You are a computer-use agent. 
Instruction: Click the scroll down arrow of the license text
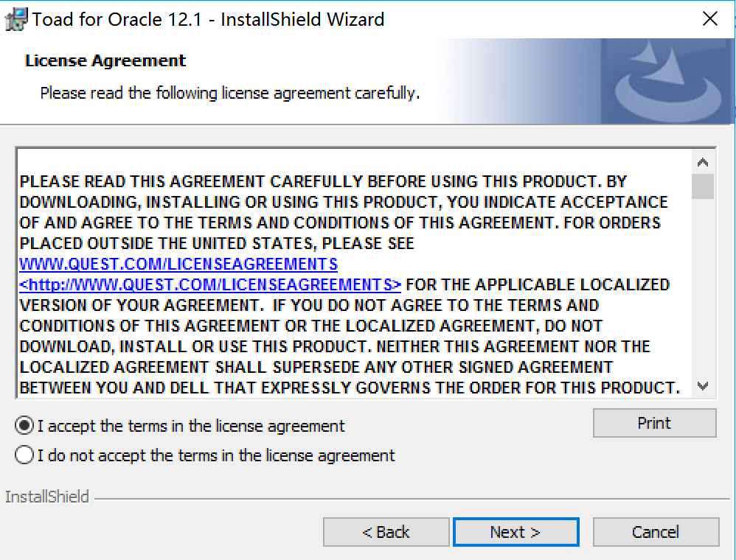[x=703, y=385]
